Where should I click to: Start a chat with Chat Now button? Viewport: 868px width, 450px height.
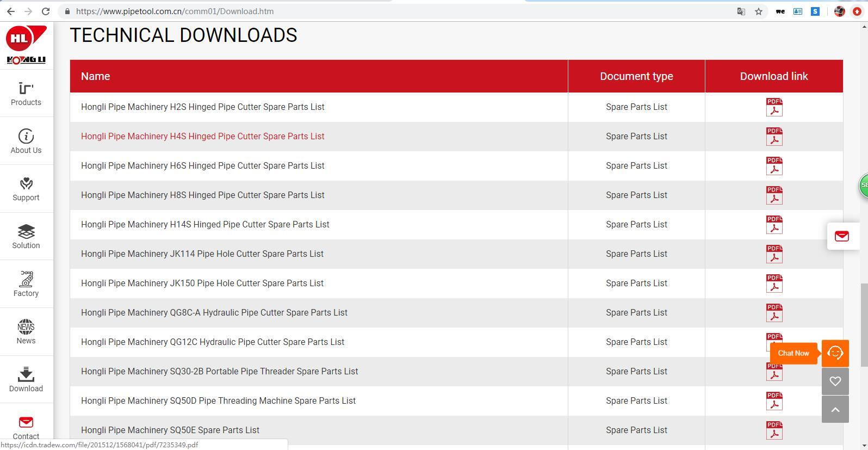click(x=793, y=353)
